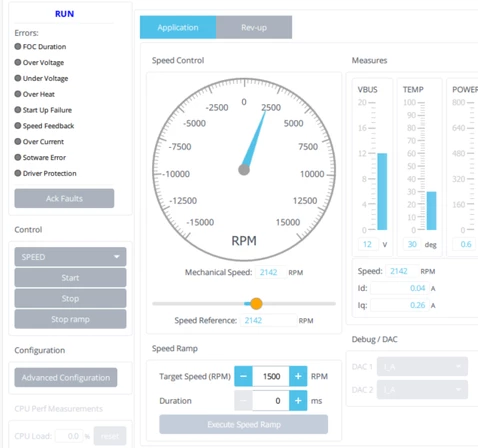Click the FOC Duration error indicator
Viewport: 478px width, 448px height.
coord(18,46)
